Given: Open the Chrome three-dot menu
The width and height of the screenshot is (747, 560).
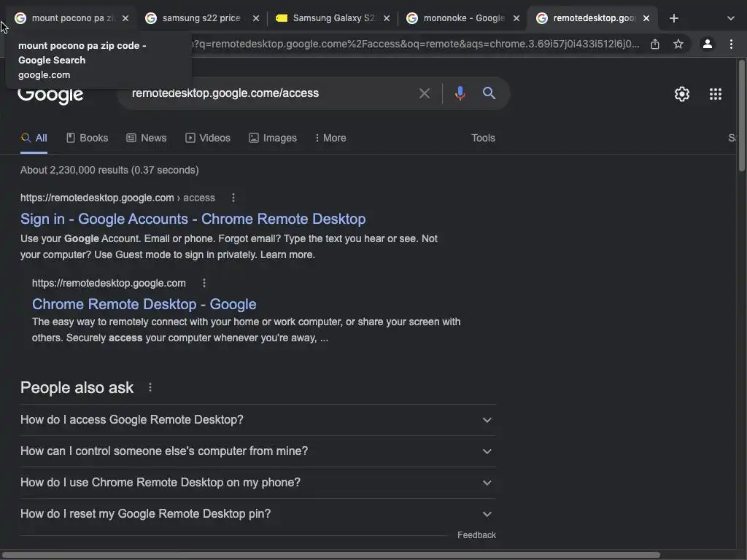Looking at the screenshot, I should (731, 44).
